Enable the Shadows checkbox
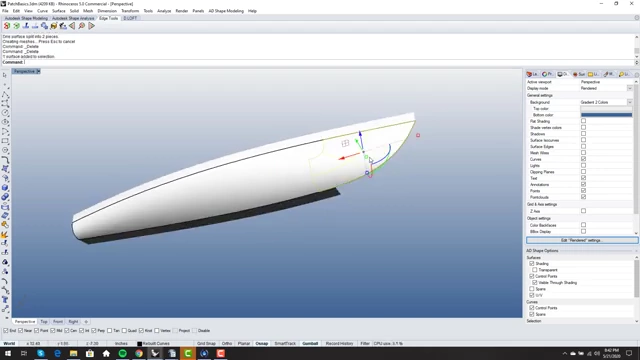 (x=583, y=133)
